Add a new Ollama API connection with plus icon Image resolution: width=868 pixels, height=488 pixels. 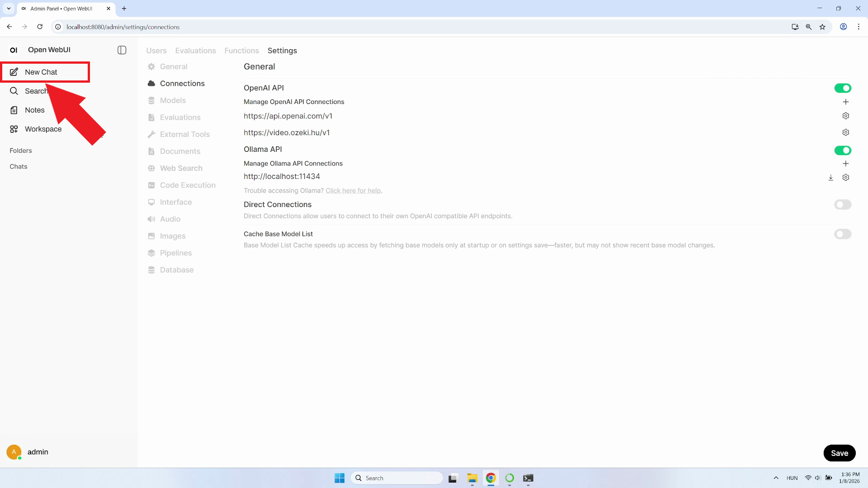tap(846, 164)
